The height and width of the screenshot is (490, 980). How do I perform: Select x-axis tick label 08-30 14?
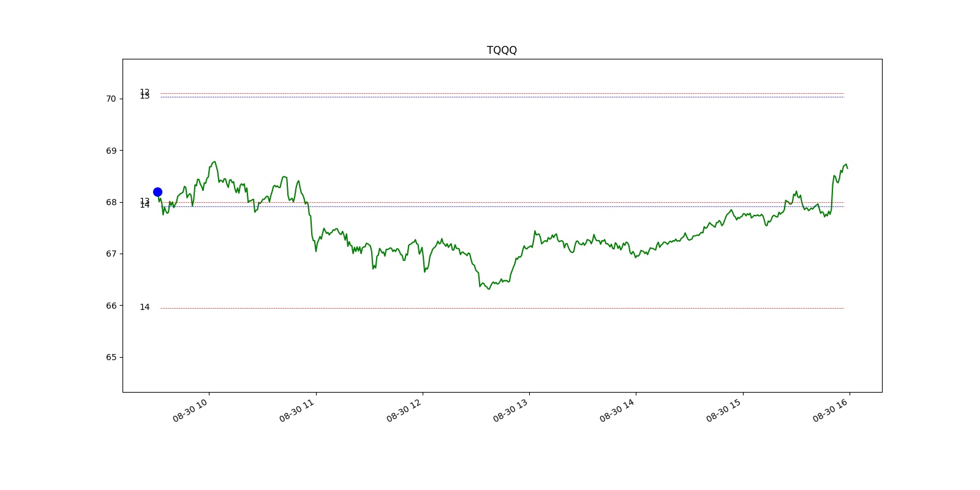pos(617,410)
